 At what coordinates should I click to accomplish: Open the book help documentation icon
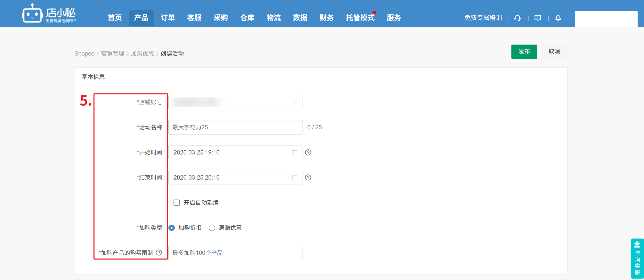(538, 18)
